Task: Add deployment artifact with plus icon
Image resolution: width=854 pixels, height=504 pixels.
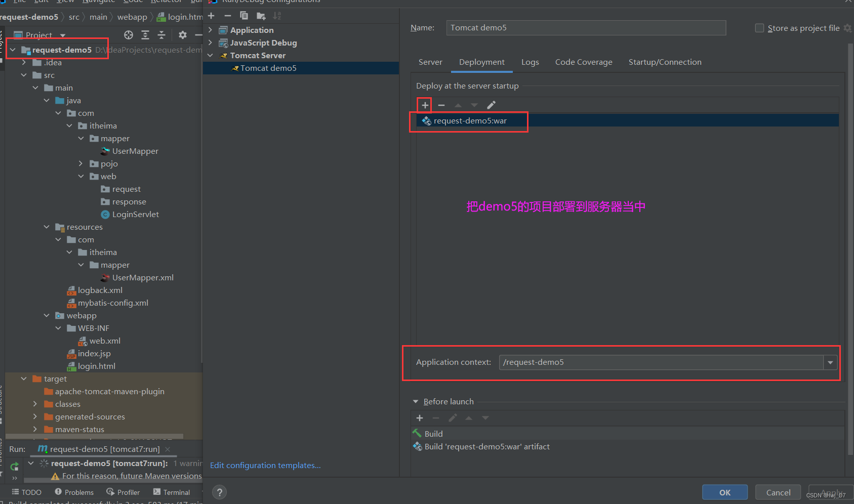Action: [x=425, y=105]
